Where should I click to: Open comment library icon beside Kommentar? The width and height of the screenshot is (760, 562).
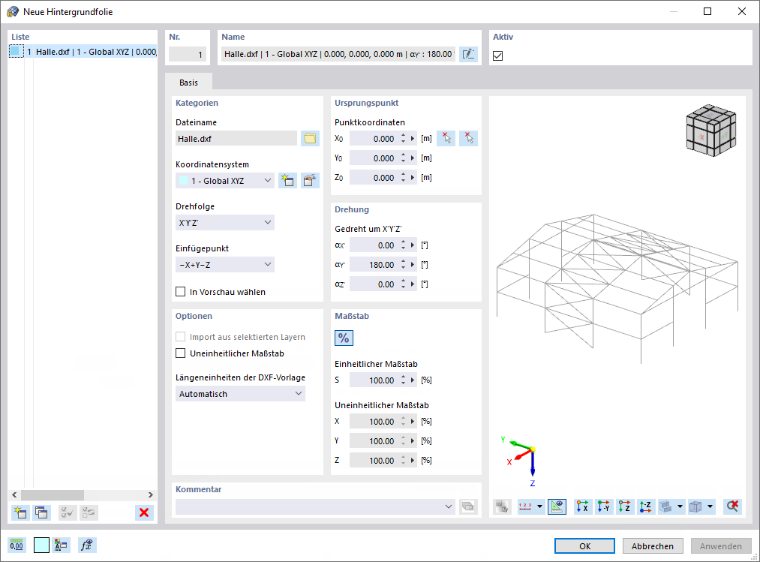(468, 507)
